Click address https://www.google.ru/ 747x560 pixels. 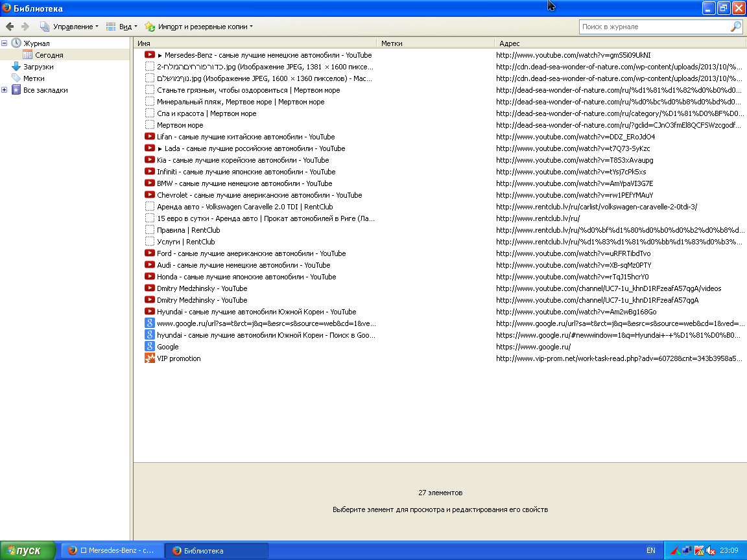click(x=533, y=347)
